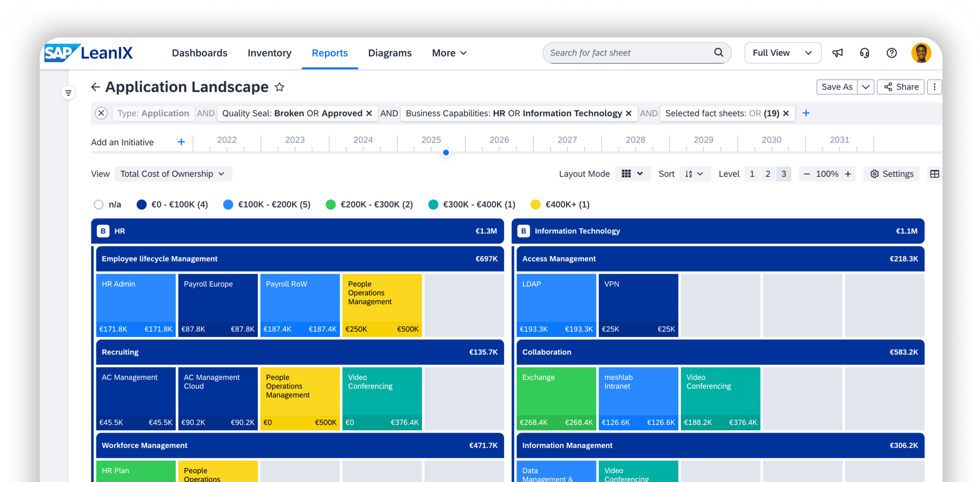The width and height of the screenshot is (980, 482).
Task: Click the announcements megaphone icon
Action: coord(837,53)
